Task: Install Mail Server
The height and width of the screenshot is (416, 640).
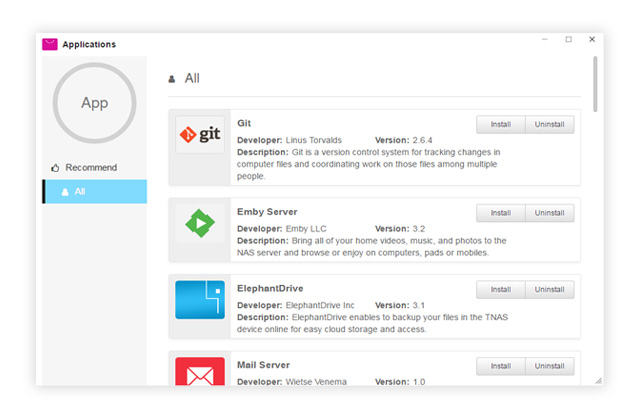Action: pos(500,366)
